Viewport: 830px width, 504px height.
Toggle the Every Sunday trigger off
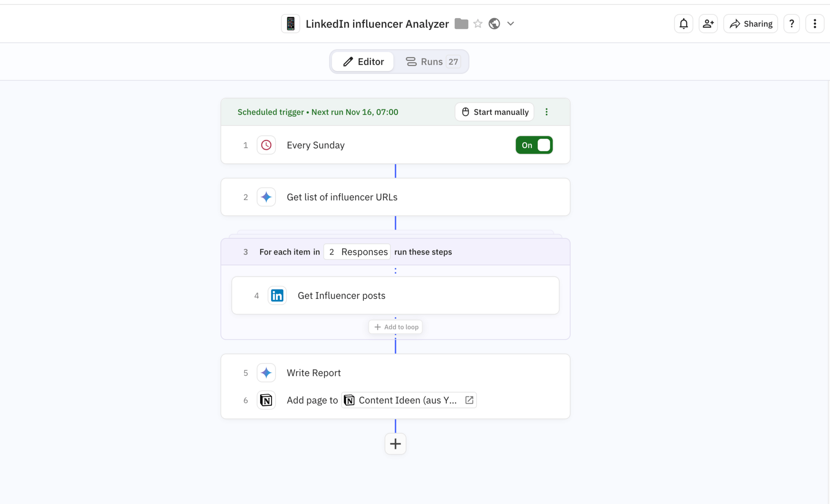click(534, 145)
